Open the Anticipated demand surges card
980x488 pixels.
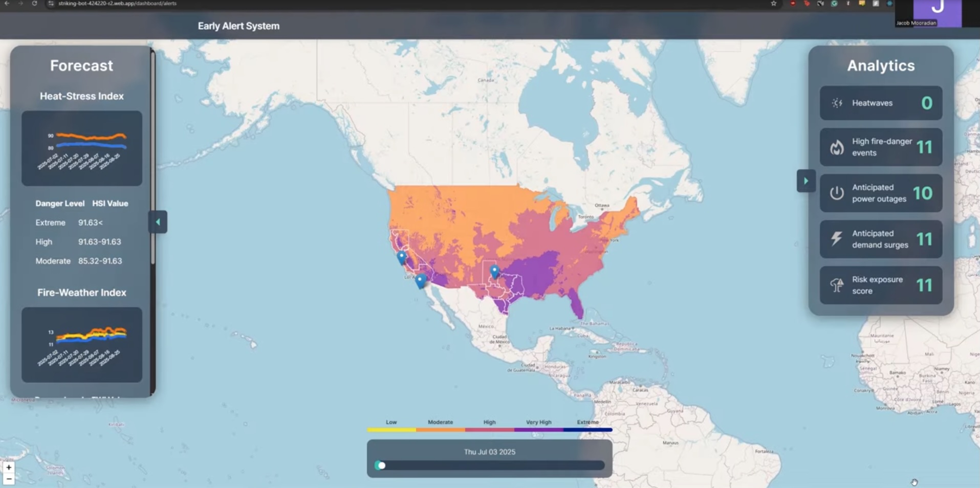(x=881, y=239)
